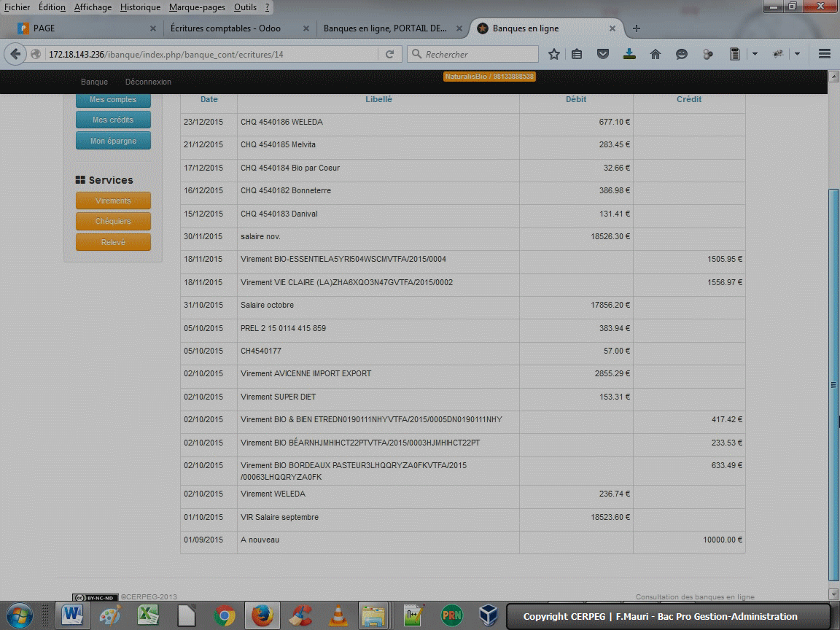Screen dimensions: 840x630
Task: Click the 10000.00 € credit amount
Action: click(723, 540)
